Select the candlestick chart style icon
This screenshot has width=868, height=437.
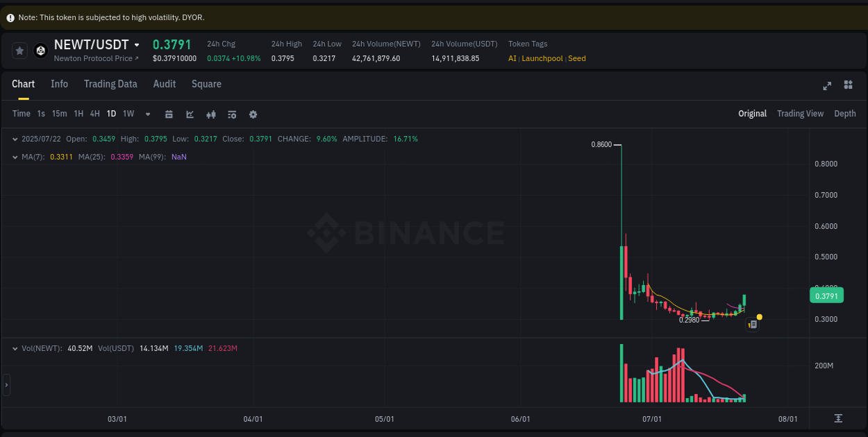(211, 114)
